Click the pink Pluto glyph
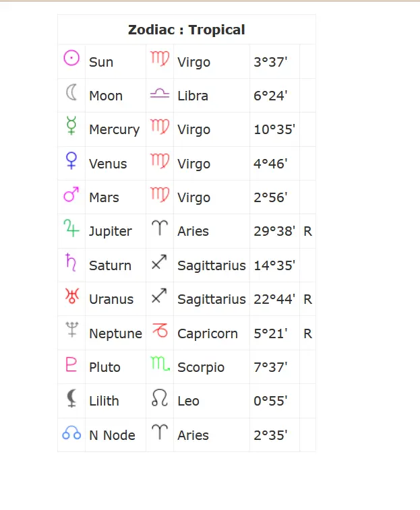The width and height of the screenshot is (420, 510). (71, 364)
